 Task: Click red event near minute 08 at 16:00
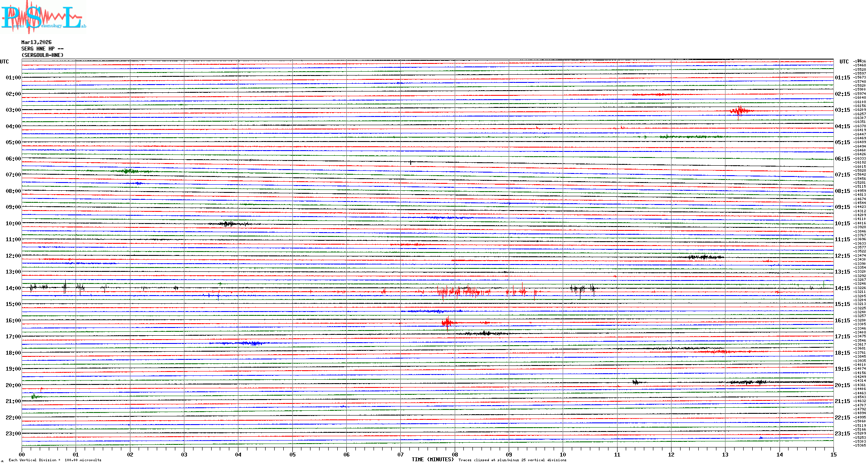(448, 322)
